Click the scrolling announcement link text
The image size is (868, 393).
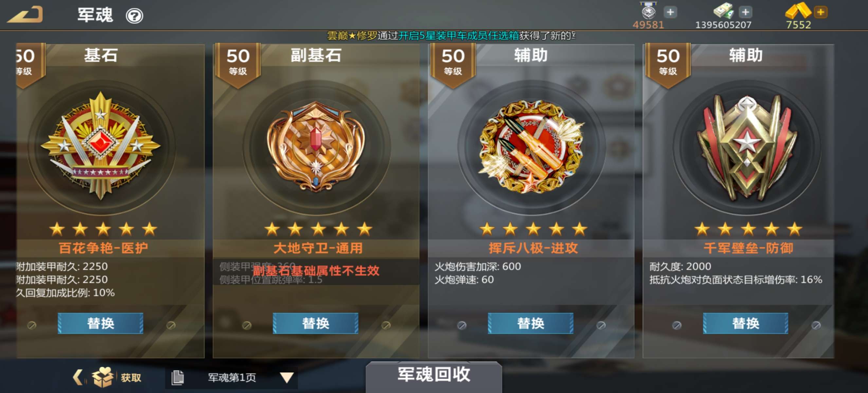coord(459,35)
